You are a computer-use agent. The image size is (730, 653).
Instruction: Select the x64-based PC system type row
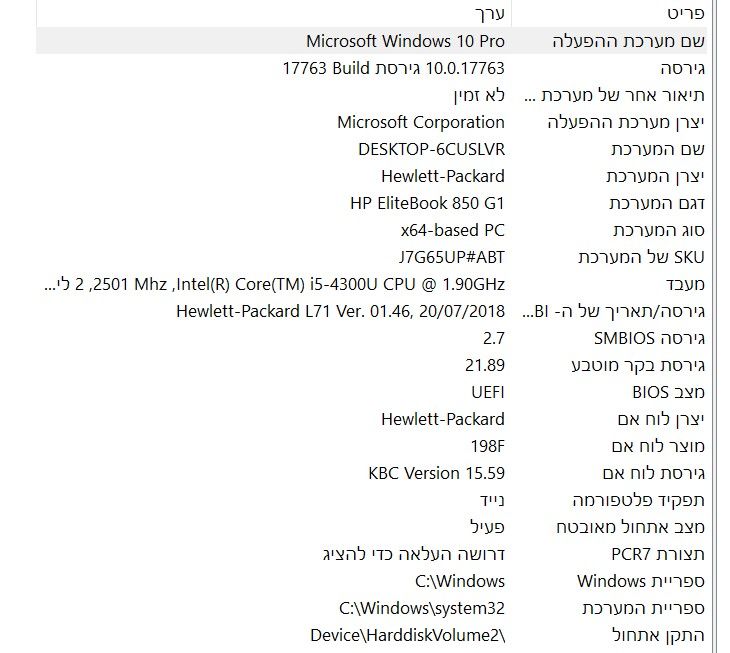click(445, 230)
